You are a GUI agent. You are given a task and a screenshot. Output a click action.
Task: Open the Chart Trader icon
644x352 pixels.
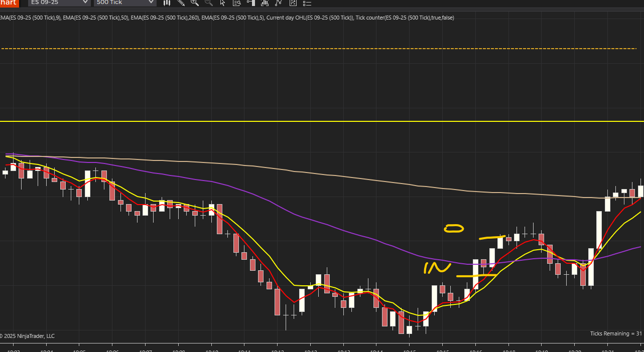click(x=250, y=3)
